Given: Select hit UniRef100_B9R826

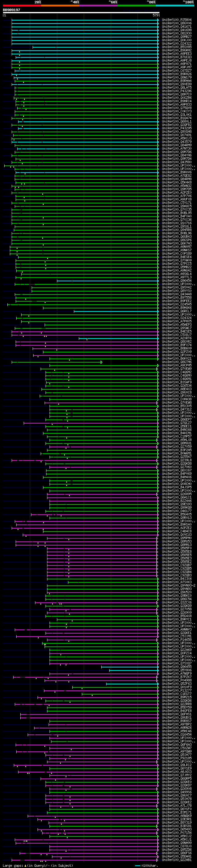Looking at the screenshot, I should (176, 74).
